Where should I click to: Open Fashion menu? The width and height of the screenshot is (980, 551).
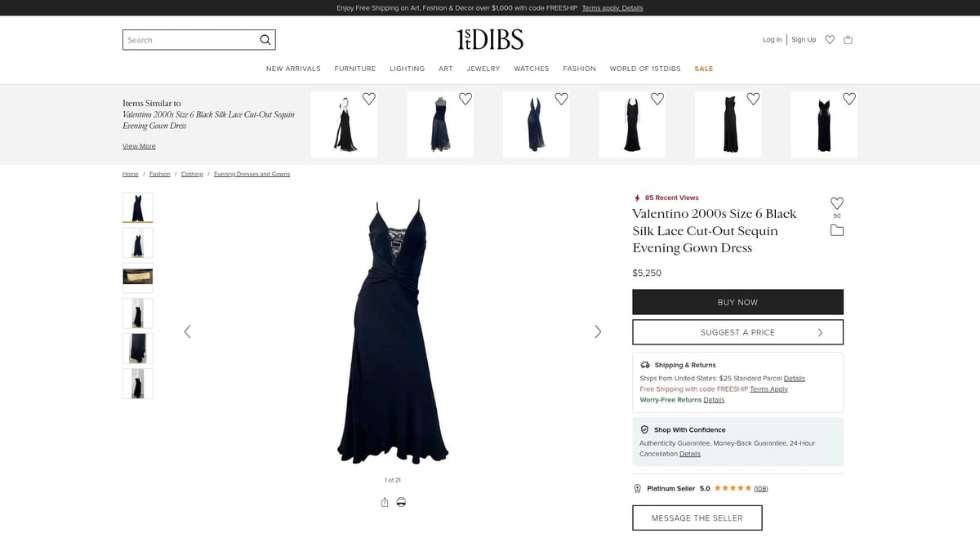(x=580, y=69)
